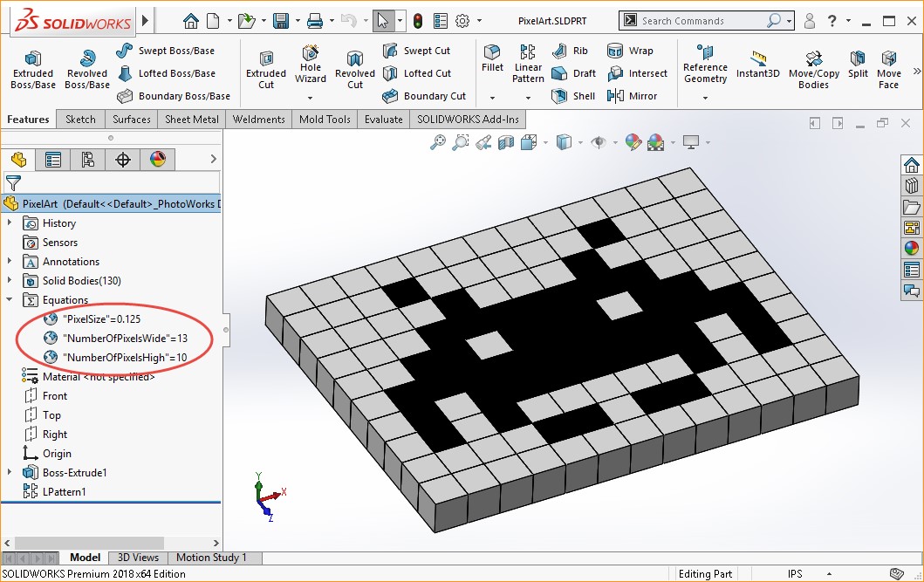
Task: Choose Swept Boss/Base feature
Action: click(166, 51)
